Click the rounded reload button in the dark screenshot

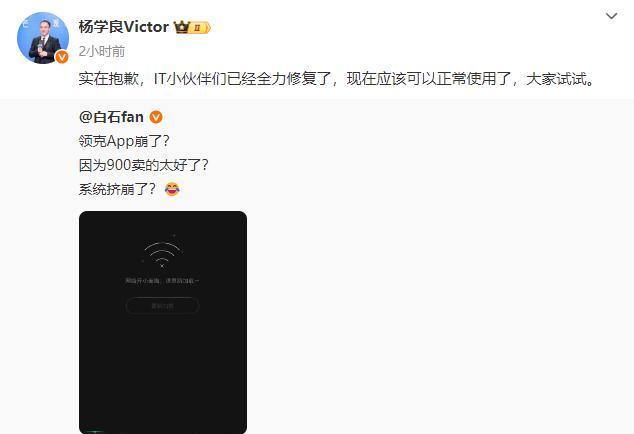point(163,306)
